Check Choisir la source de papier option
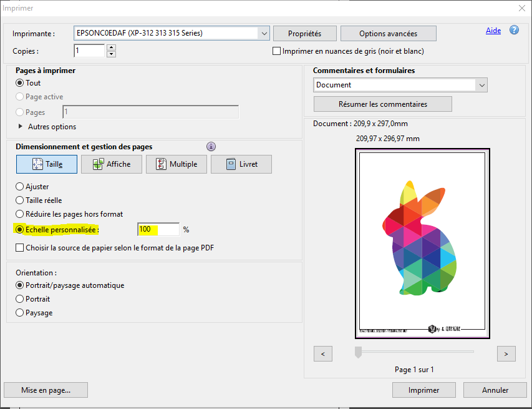This screenshot has height=409, width=532. (x=20, y=248)
